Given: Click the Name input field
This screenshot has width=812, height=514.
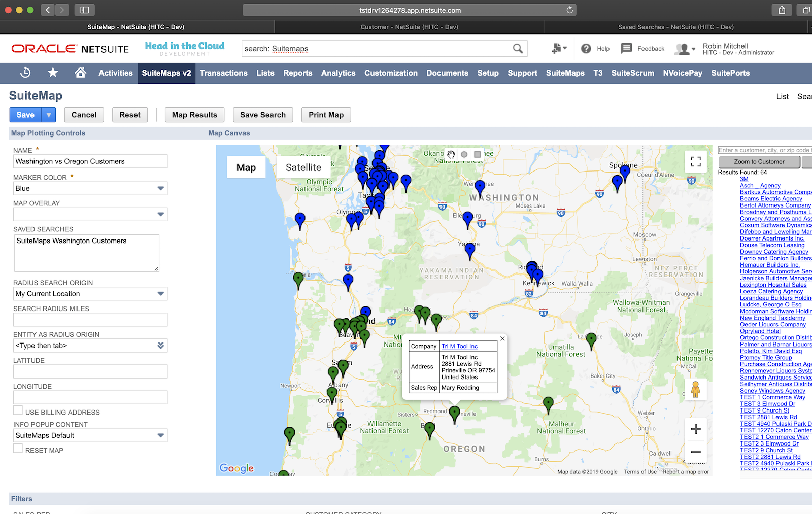Looking at the screenshot, I should point(90,161).
